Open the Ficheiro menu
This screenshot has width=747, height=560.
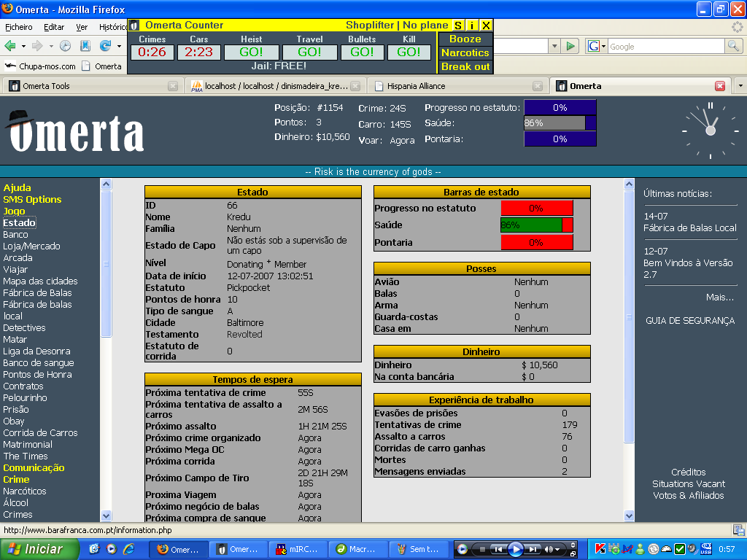19,27
